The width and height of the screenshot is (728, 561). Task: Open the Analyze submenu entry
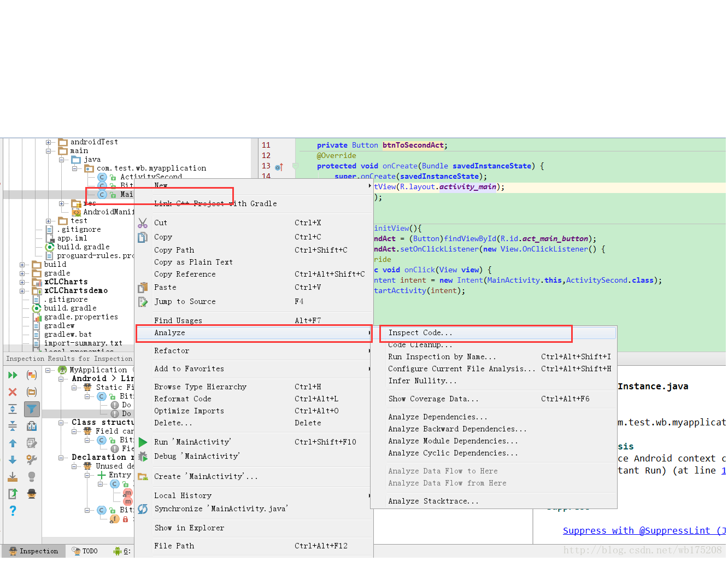click(254, 332)
